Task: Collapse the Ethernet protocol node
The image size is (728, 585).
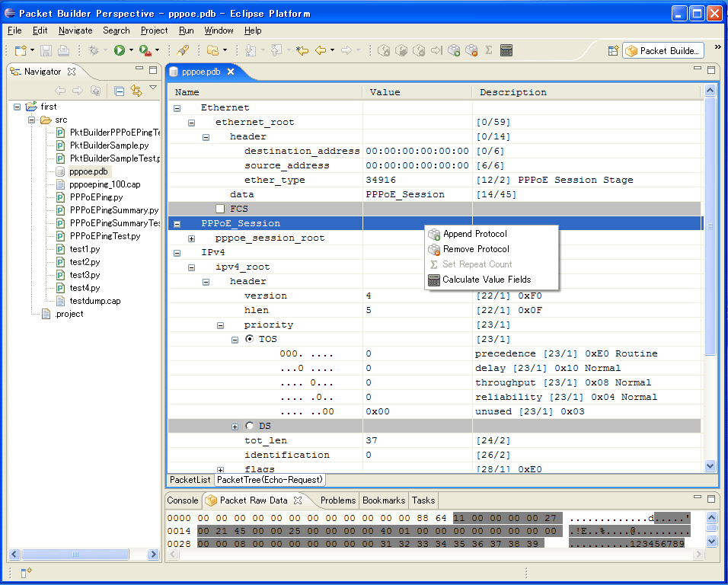Action: click(x=177, y=108)
